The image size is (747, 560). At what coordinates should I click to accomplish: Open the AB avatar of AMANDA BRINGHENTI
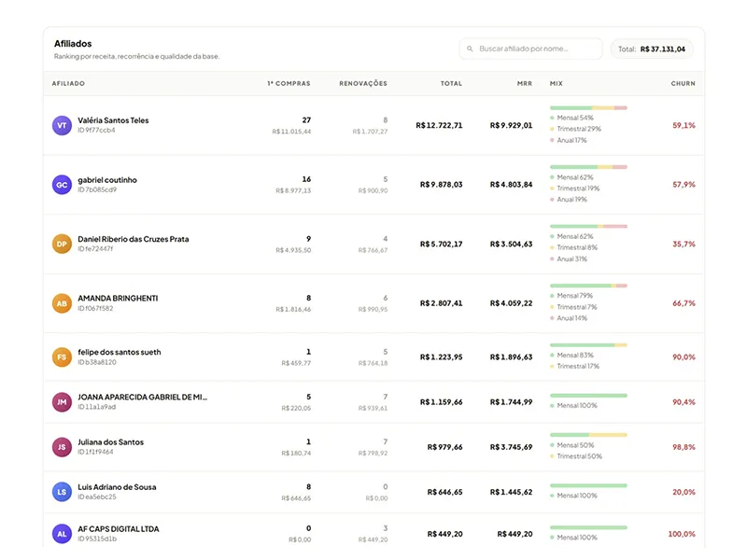(62, 303)
